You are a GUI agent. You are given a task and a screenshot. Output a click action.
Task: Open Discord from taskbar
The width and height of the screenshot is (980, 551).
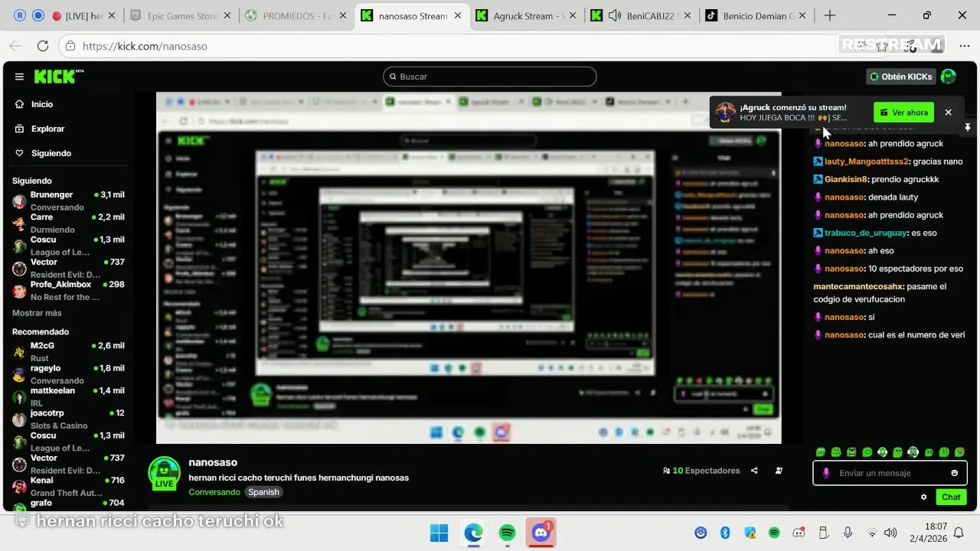[x=541, y=533]
